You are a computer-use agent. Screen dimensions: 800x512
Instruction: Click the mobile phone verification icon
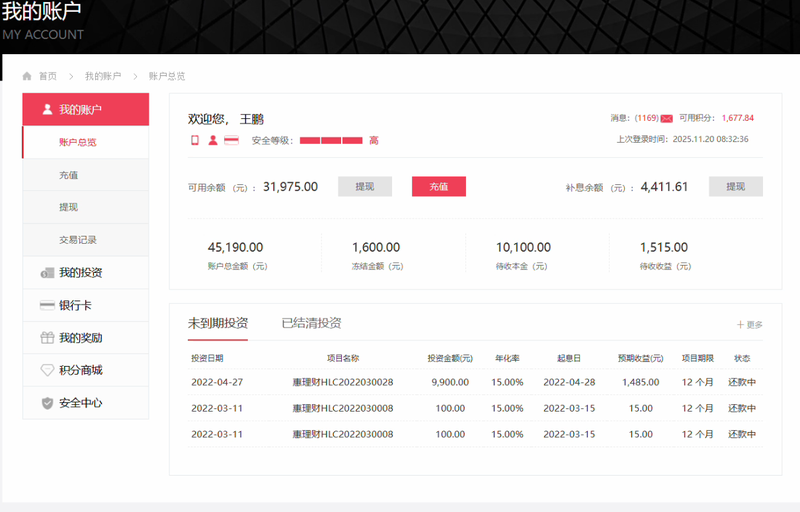194,140
